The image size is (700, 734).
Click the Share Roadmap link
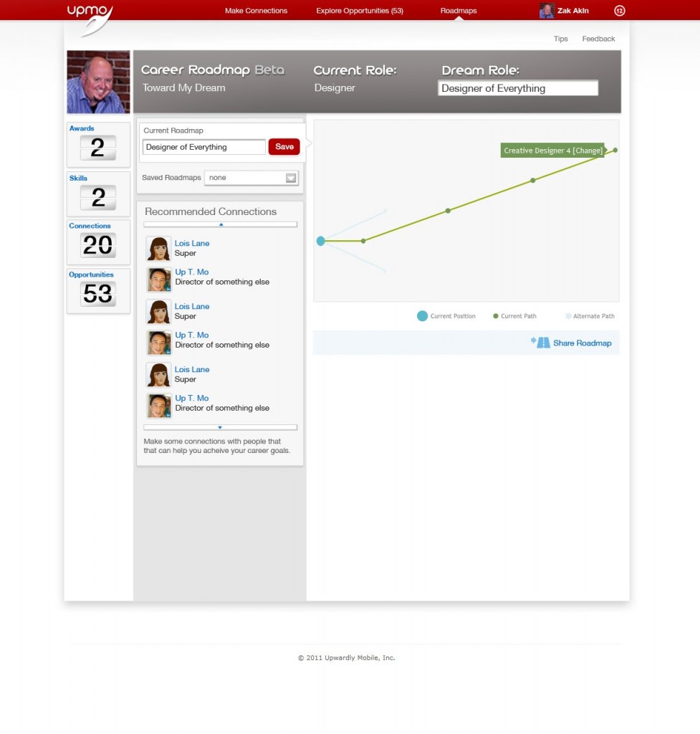pos(582,343)
